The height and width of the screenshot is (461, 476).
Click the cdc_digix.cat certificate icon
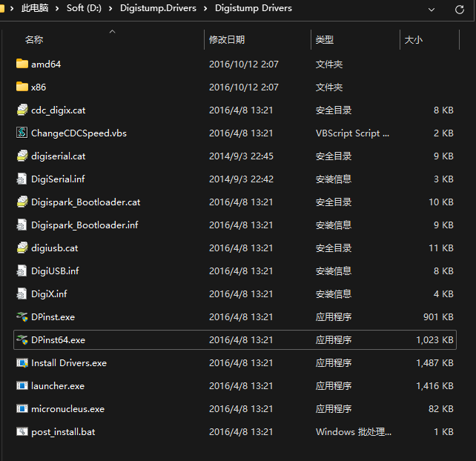(22, 110)
